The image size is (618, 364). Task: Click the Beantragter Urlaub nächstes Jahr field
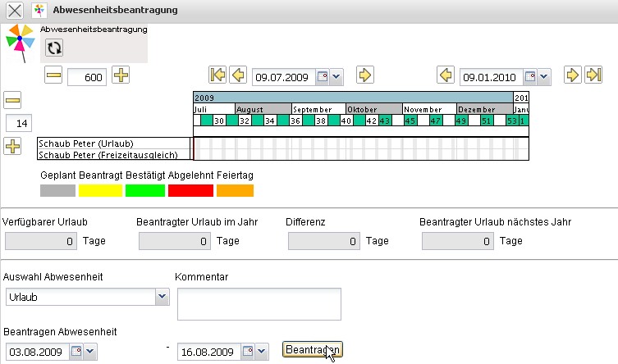[x=458, y=241]
